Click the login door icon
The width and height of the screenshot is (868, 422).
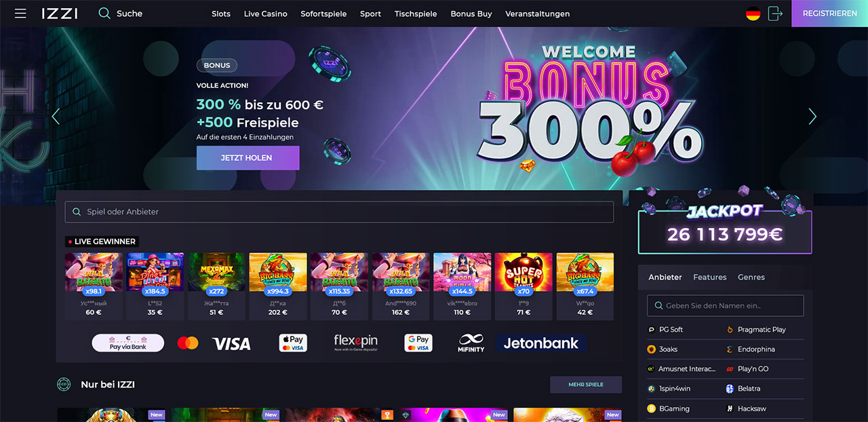tap(775, 14)
